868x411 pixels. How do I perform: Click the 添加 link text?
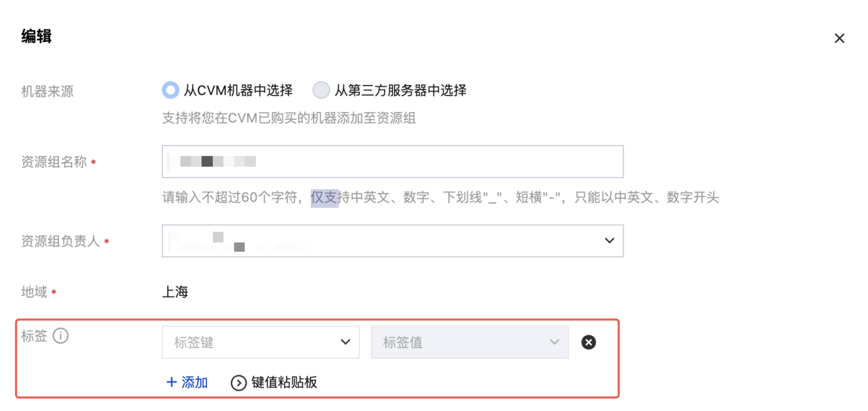[x=195, y=383]
